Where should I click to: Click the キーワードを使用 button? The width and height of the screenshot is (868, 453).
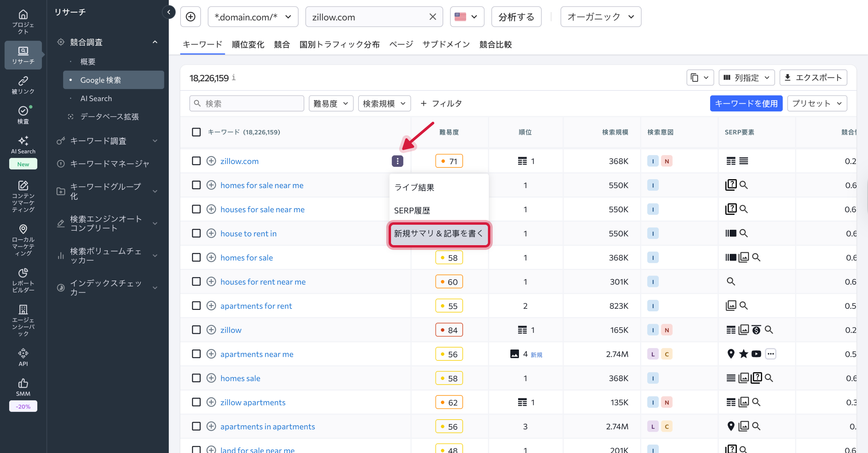pos(746,103)
